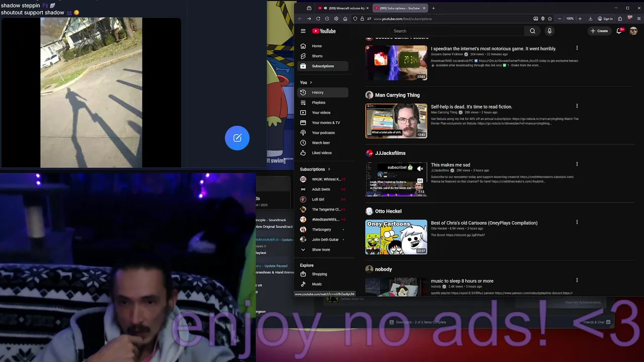This screenshot has height=362, width=644.
Task: Open browser application hamburger menu
Action: [x=638, y=19]
